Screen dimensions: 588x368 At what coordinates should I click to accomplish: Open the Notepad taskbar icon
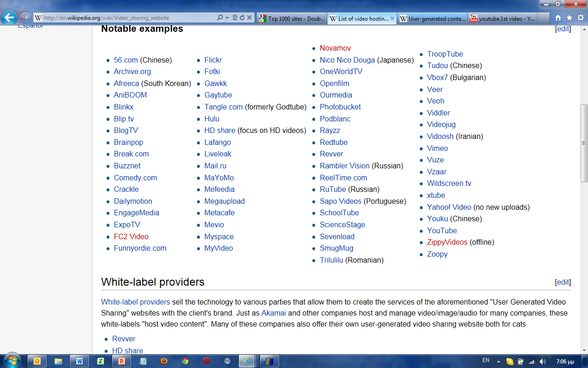143,361
